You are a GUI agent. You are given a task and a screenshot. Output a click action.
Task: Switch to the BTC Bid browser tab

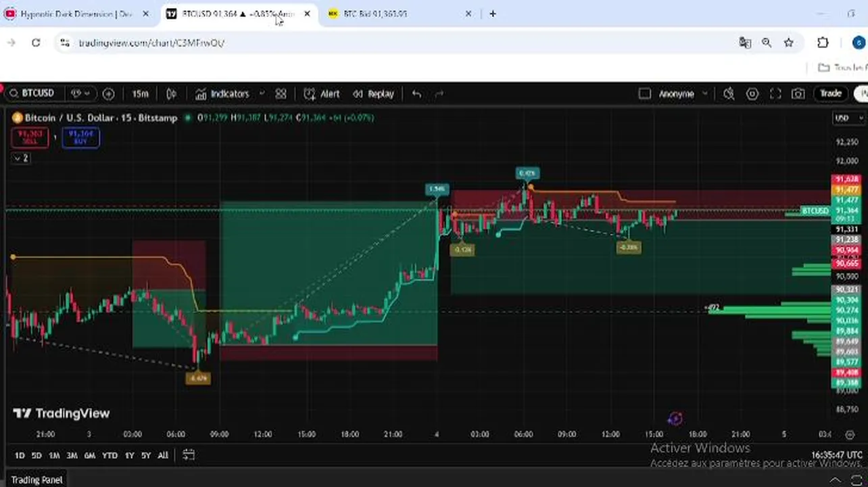pyautogui.click(x=399, y=14)
